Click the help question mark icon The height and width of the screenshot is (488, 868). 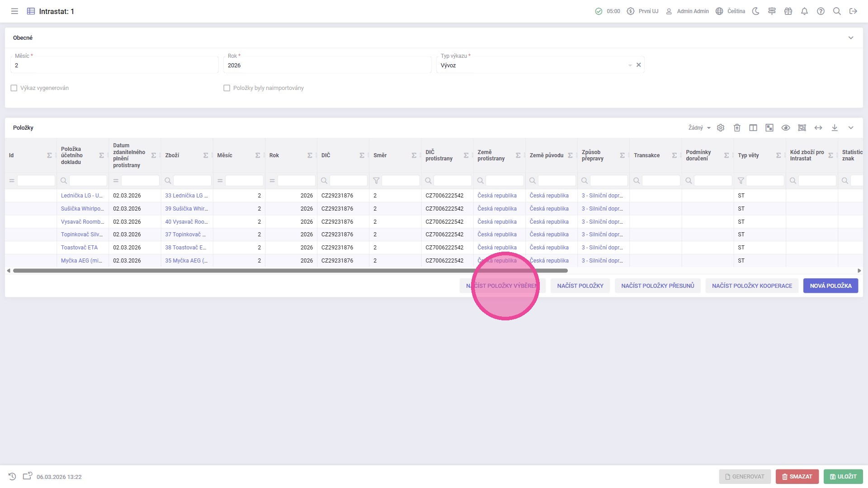(821, 11)
